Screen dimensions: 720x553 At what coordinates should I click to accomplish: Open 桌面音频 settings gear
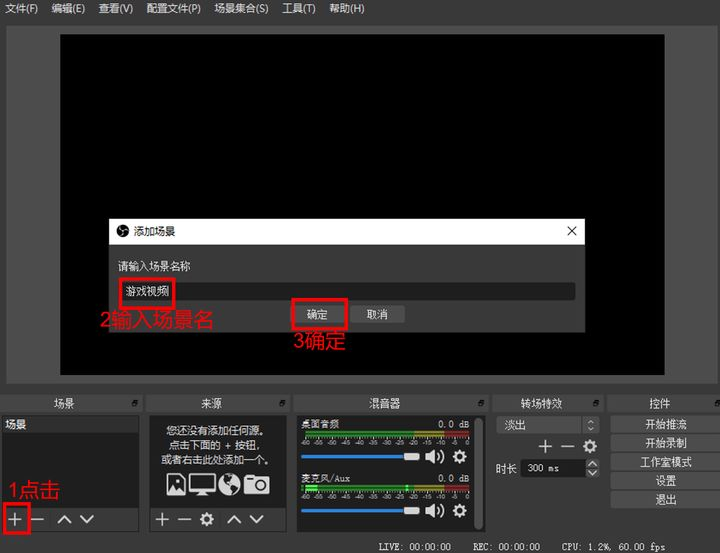tap(459, 457)
